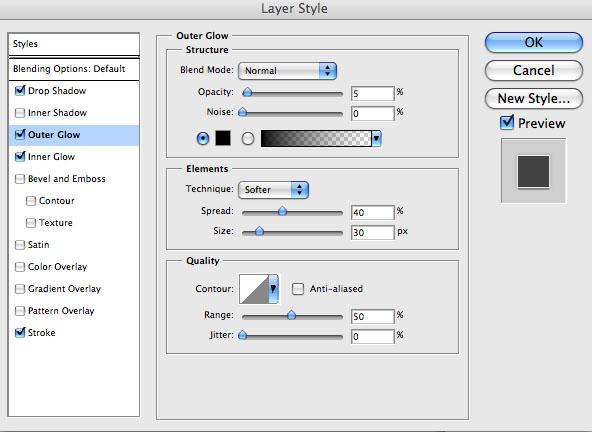Select the solid color radio button
Image resolution: width=592 pixels, height=432 pixels.
[203, 139]
